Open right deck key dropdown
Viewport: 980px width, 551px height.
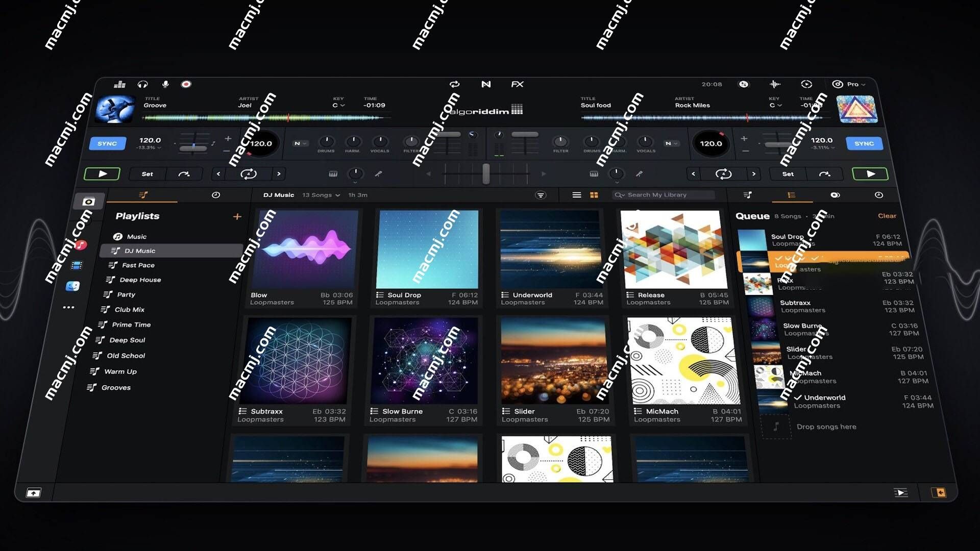click(x=776, y=105)
